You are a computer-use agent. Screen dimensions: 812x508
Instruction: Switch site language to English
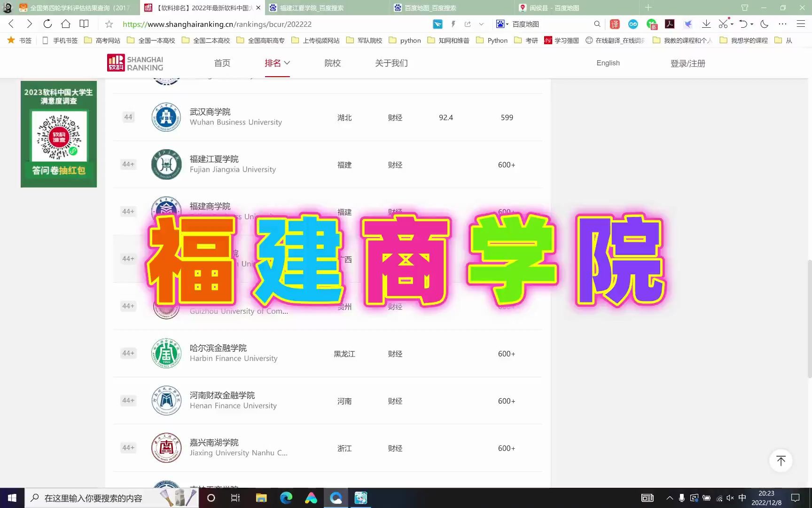click(x=608, y=63)
